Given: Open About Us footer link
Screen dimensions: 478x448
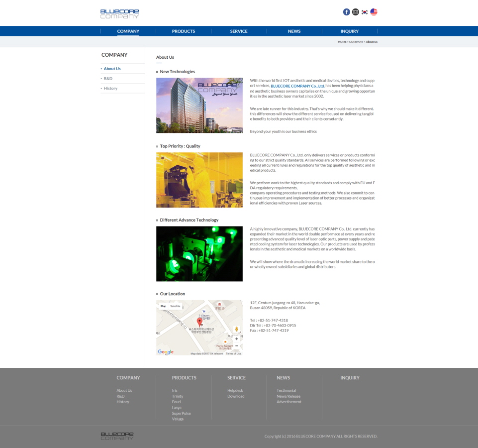Looking at the screenshot, I should pyautogui.click(x=124, y=390).
